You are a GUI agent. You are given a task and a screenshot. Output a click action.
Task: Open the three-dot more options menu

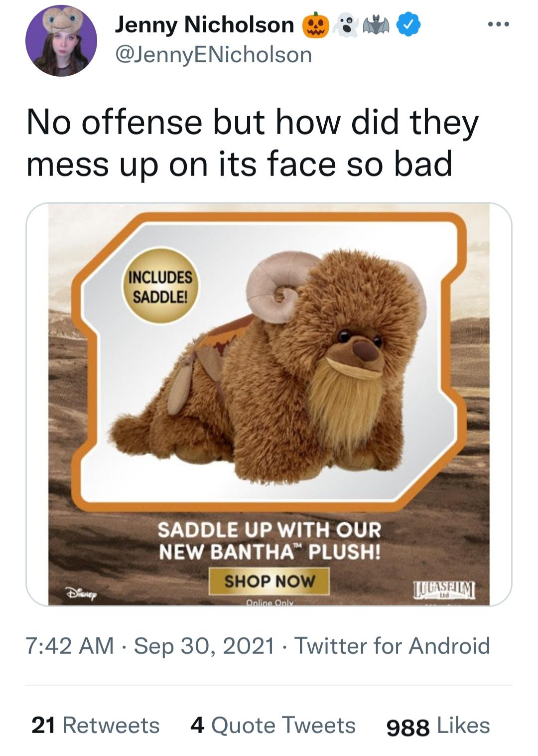pyautogui.click(x=499, y=24)
